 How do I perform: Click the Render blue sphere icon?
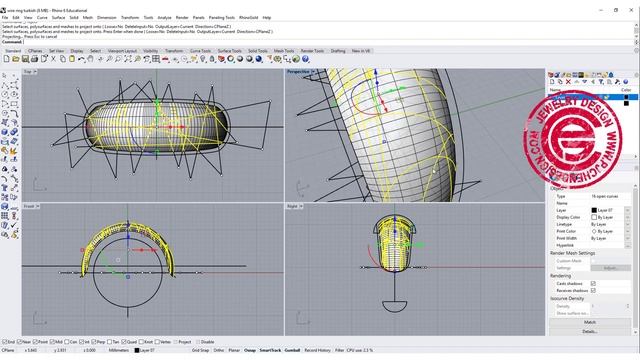point(259,59)
